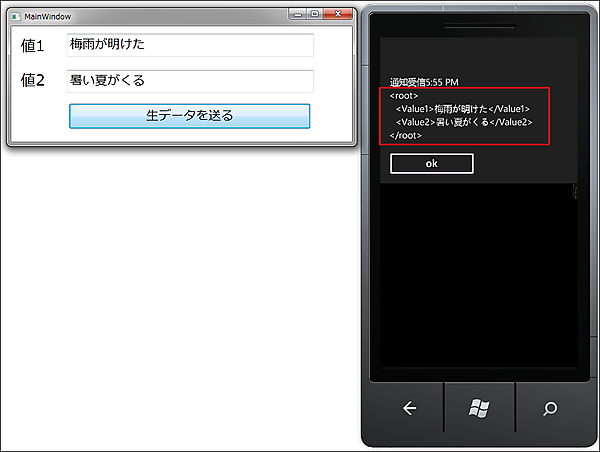
Task: Click the MainWindow title text
Action: 48,16
